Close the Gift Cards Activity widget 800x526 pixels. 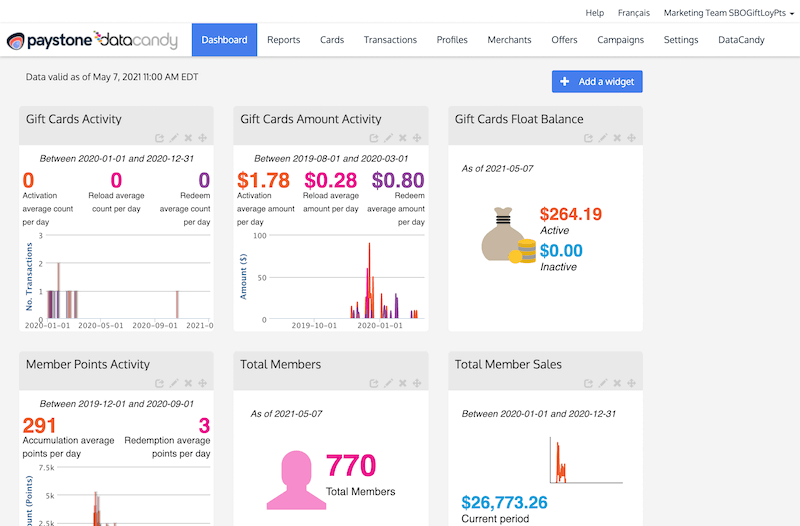click(x=189, y=138)
